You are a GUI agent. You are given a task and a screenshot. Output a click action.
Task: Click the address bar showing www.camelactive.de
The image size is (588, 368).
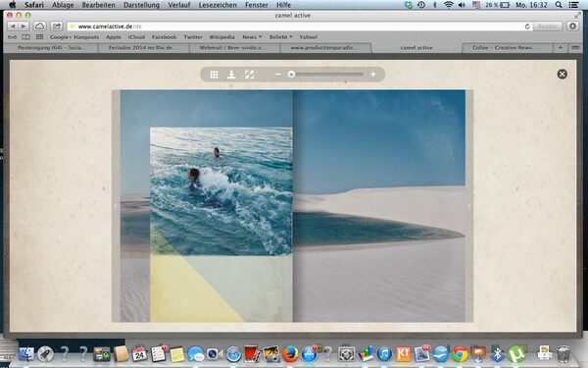pos(300,26)
